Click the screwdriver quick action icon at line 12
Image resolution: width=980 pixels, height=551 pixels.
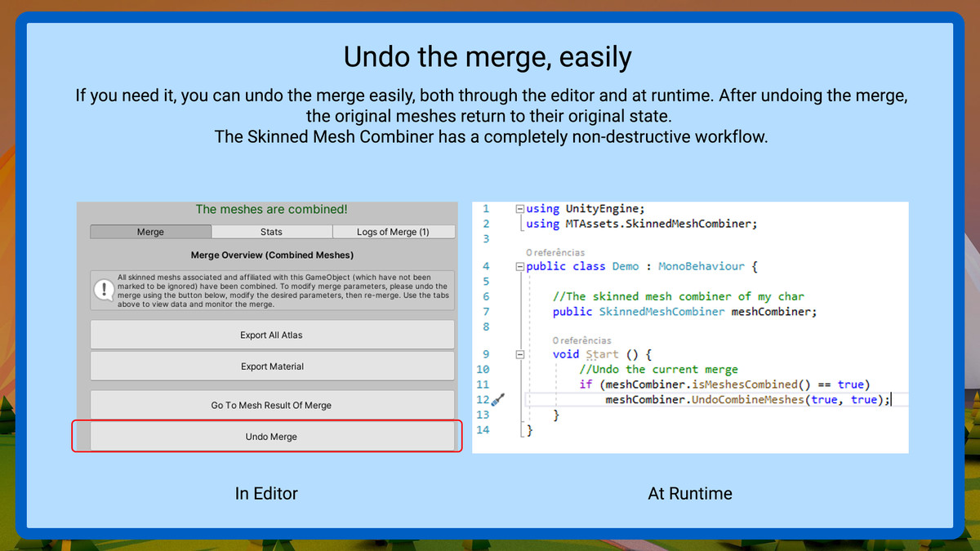[498, 399]
